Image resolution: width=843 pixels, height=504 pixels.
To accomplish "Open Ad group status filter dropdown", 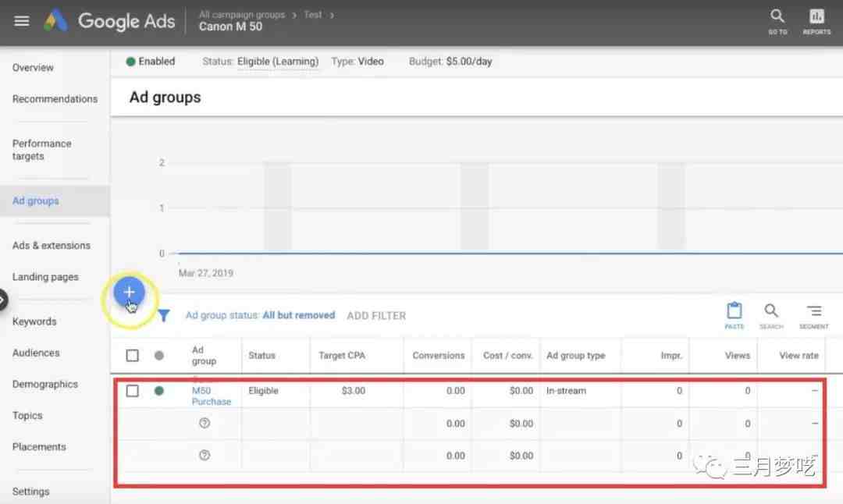I will [x=259, y=316].
